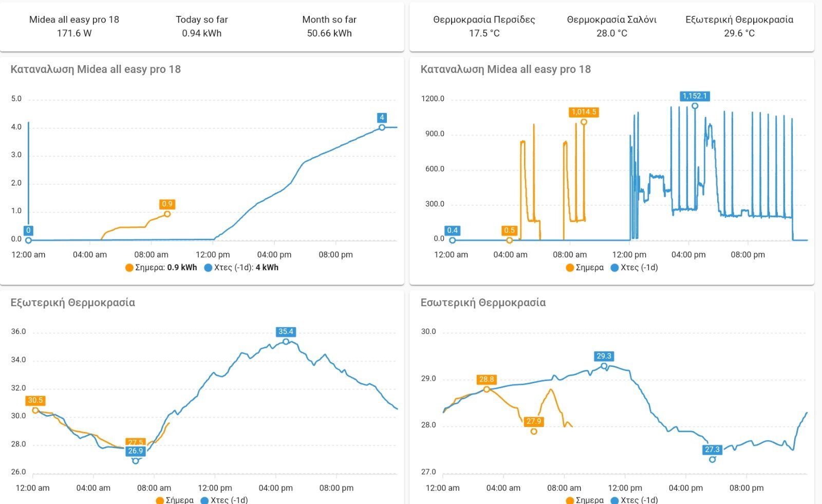Toggle Χτες (-1d) series in kWh chart
Screen dimensions: 822x504
pyautogui.click(x=241, y=268)
